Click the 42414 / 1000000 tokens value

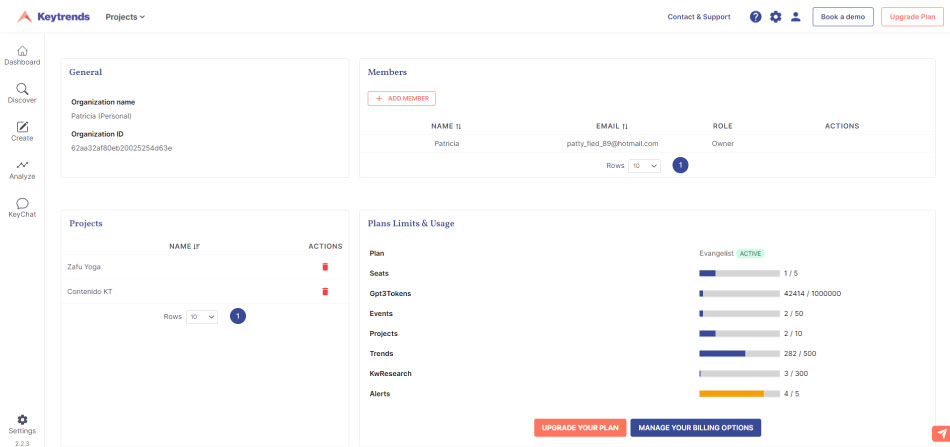[x=812, y=294]
